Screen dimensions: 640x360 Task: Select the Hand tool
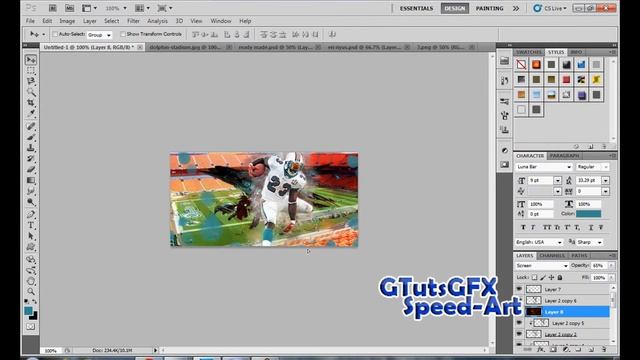[x=31, y=281]
